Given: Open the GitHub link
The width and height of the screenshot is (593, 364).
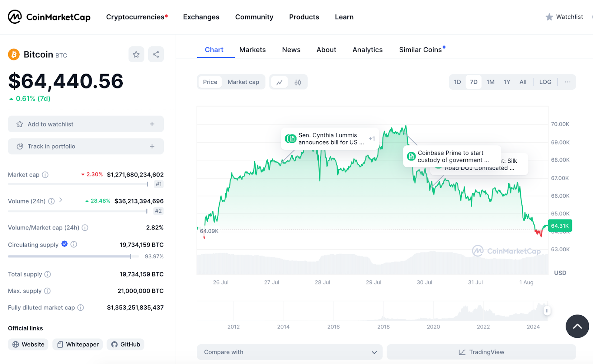Looking at the screenshot, I should tap(125, 344).
